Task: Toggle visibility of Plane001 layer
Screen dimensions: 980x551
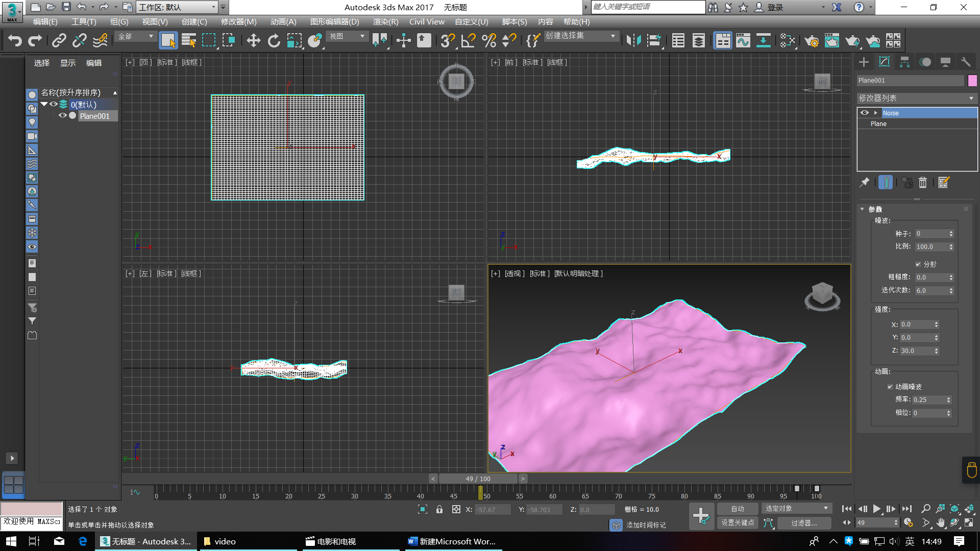Action: (62, 116)
